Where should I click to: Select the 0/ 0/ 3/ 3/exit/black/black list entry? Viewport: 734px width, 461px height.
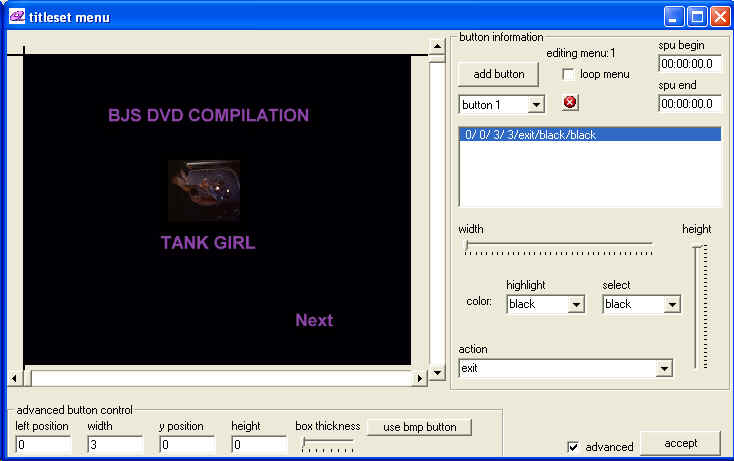point(591,135)
